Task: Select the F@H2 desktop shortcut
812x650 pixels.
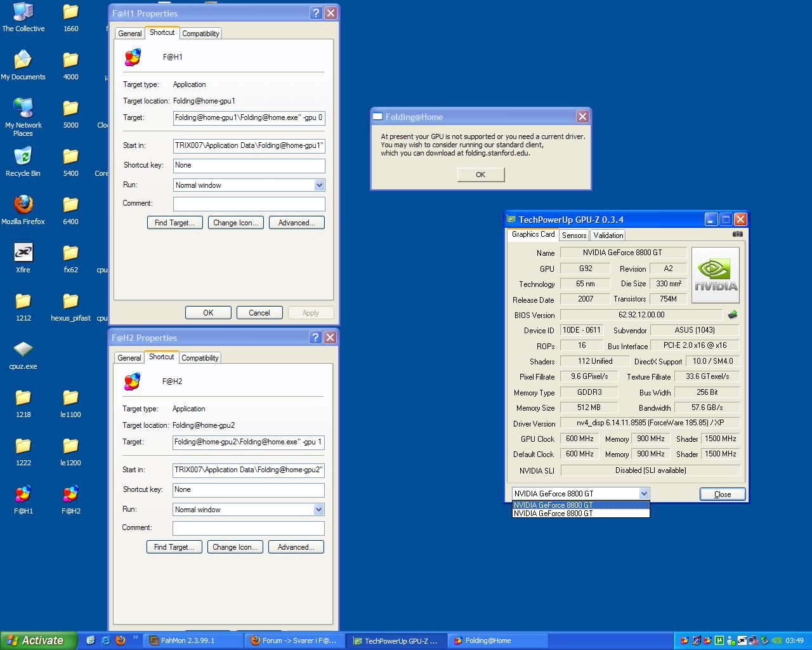Action: [71, 500]
